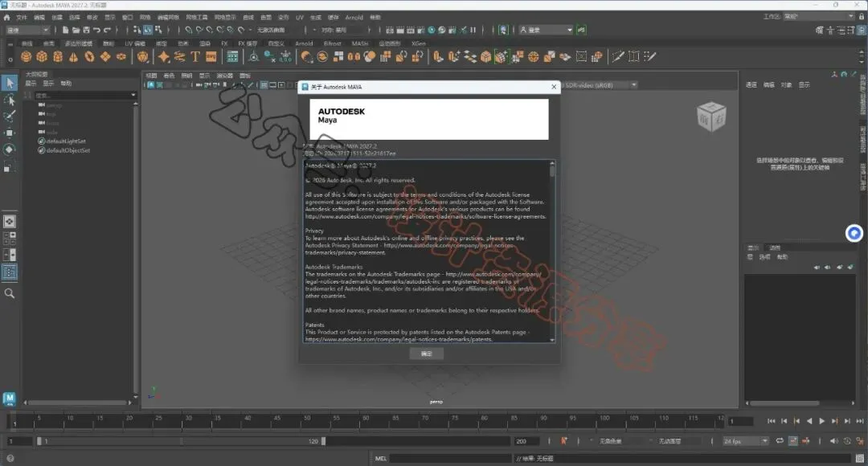Viewport: 868px width, 466px height.
Task: Switch to the Bifrost shelf tab
Action: (332, 43)
